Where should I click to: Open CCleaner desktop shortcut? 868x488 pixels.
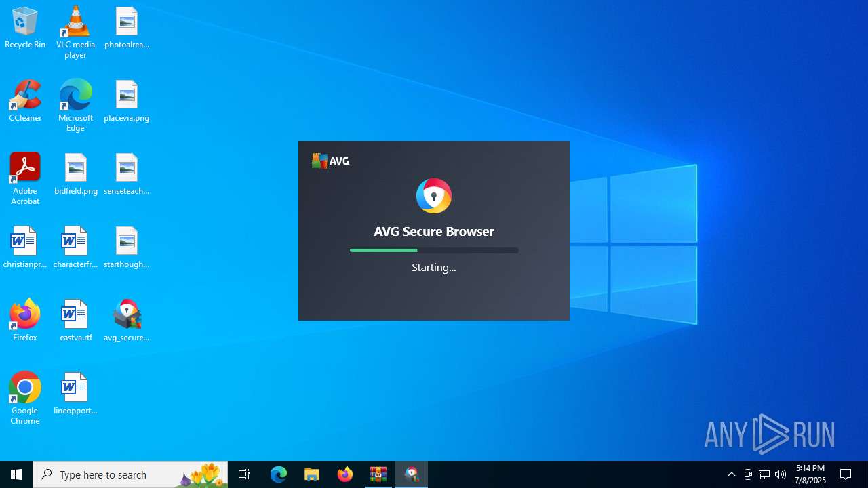click(25, 102)
